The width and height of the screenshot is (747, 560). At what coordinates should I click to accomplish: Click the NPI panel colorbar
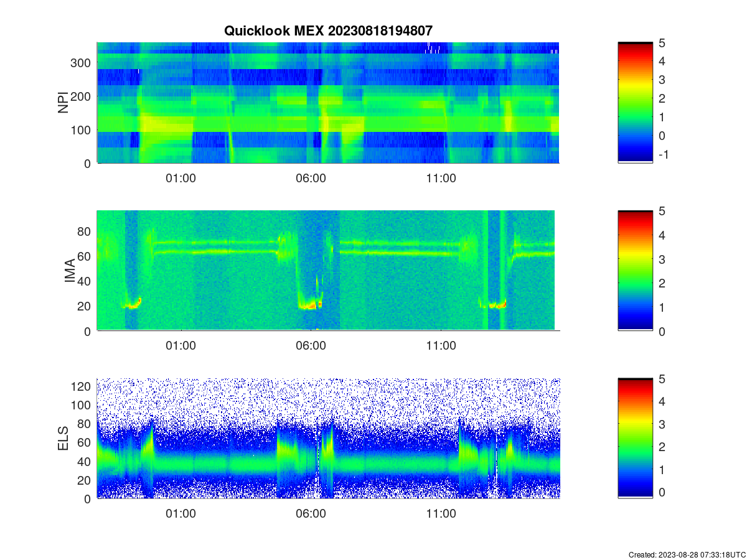tap(635, 103)
